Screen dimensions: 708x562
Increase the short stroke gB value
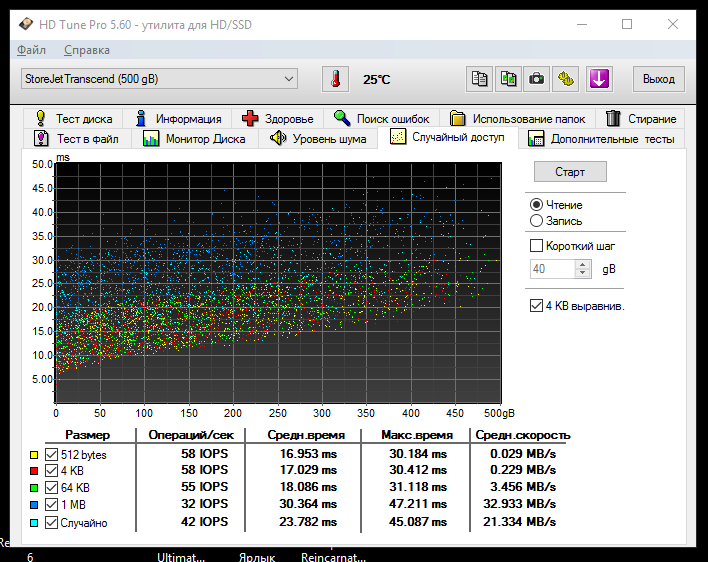[583, 265]
